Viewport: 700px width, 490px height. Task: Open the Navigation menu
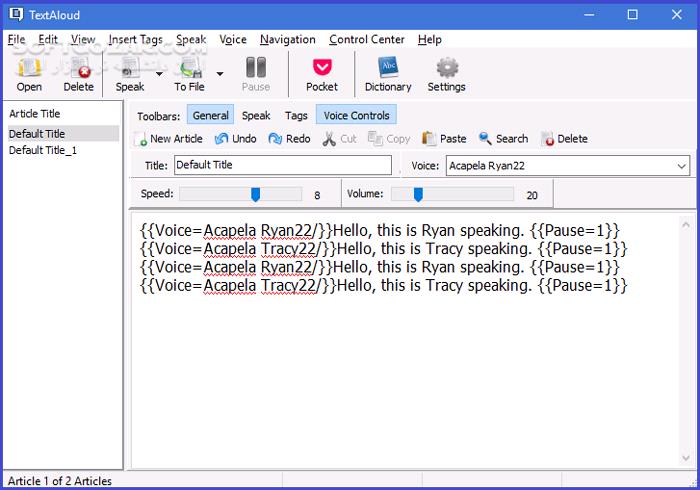[288, 40]
